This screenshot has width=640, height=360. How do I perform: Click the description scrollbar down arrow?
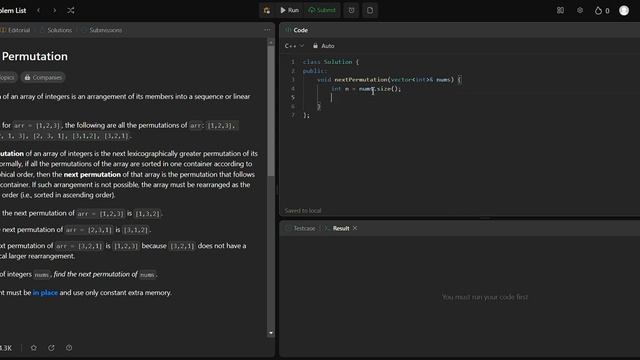(271, 333)
